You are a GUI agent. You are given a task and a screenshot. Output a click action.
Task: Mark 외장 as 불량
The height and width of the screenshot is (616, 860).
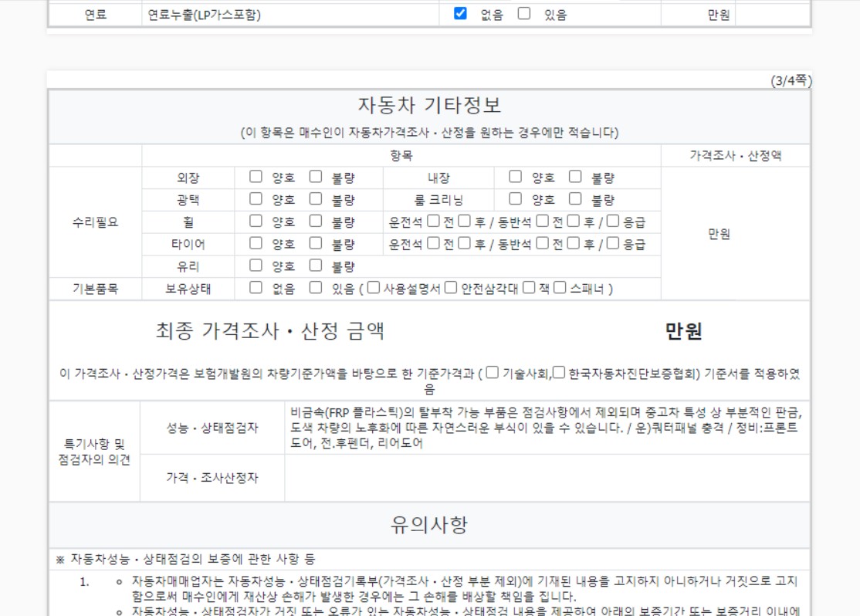pos(316,177)
